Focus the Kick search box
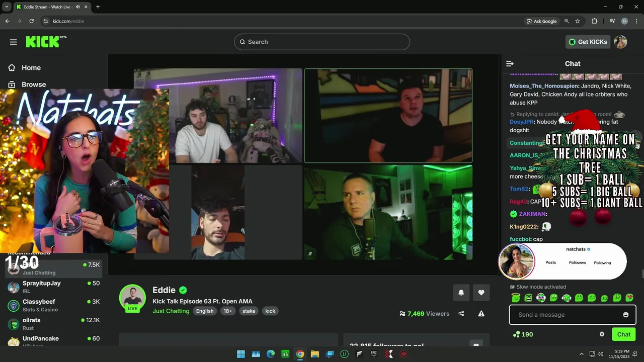Screen dimensions: 644x362 click(x=322, y=42)
